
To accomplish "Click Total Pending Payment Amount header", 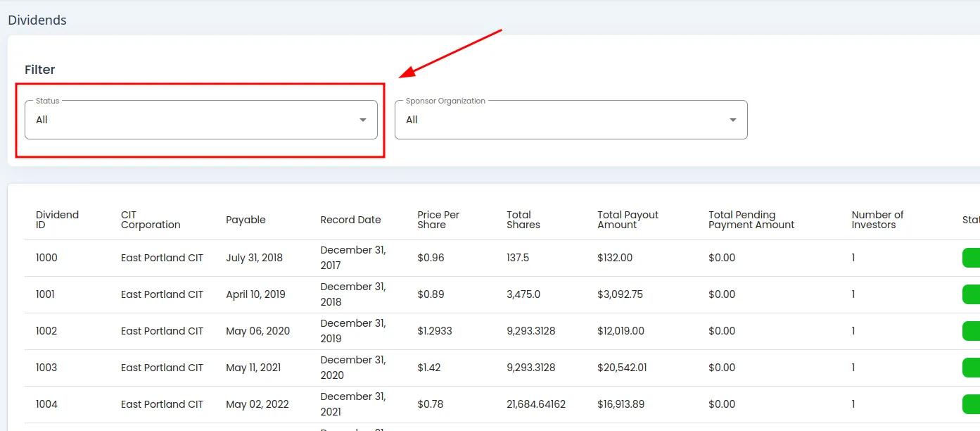I will [751, 220].
